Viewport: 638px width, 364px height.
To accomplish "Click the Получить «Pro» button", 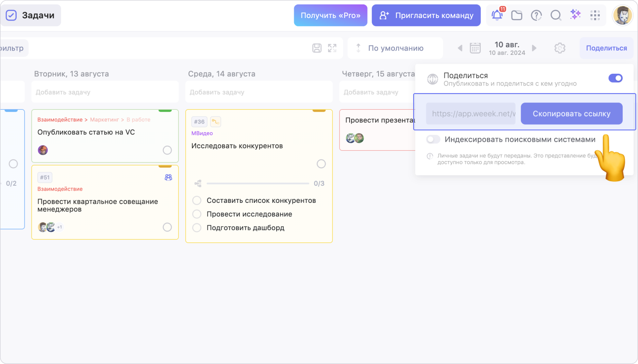I will (331, 15).
